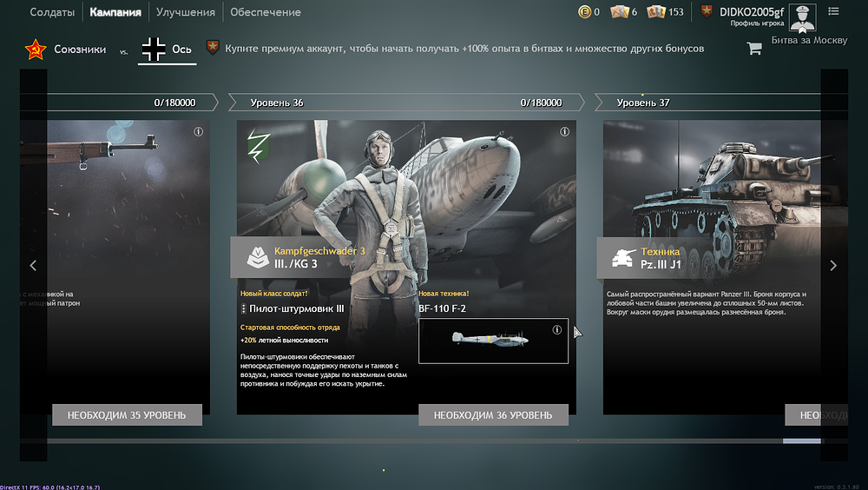Click the horizontal campaign progress scrollbar

tap(434, 441)
